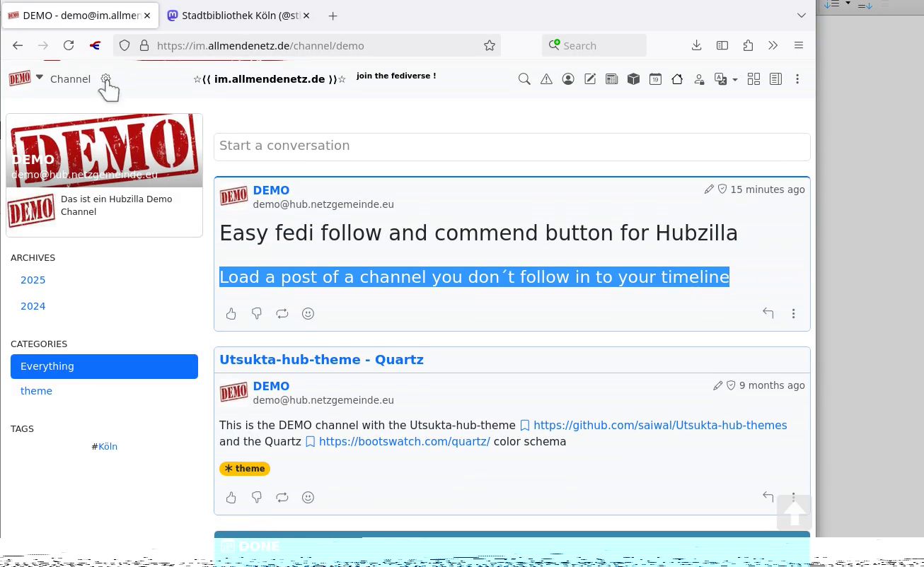Open the channel settings gear icon

105,78
